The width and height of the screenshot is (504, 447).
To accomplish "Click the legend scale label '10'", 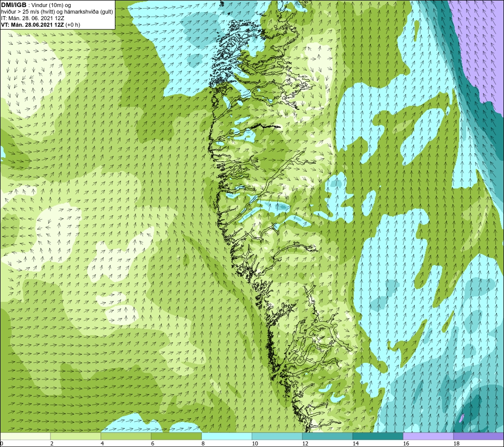I will click(x=255, y=444).
